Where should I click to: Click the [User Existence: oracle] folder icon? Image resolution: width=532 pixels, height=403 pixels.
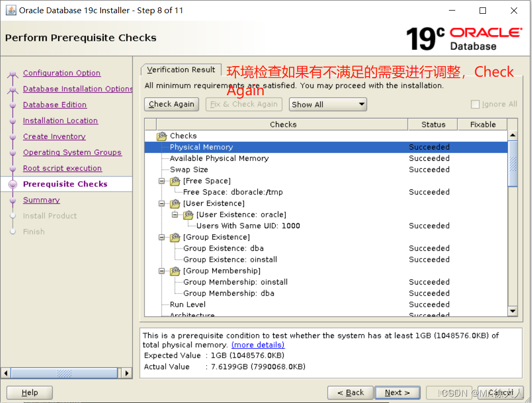(x=188, y=215)
